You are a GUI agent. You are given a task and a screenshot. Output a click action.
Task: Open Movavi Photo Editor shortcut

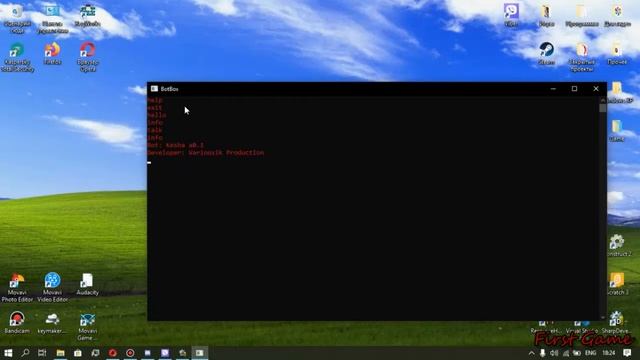17,288
